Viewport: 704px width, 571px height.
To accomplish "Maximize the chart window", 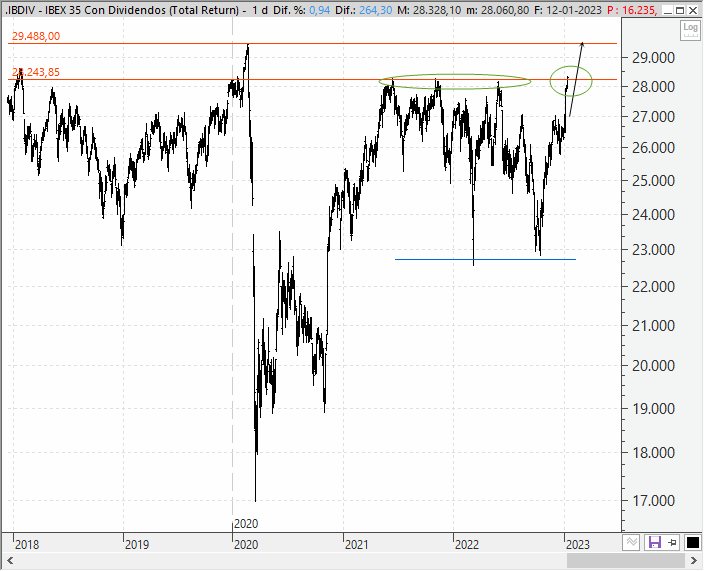I will [x=680, y=10].
